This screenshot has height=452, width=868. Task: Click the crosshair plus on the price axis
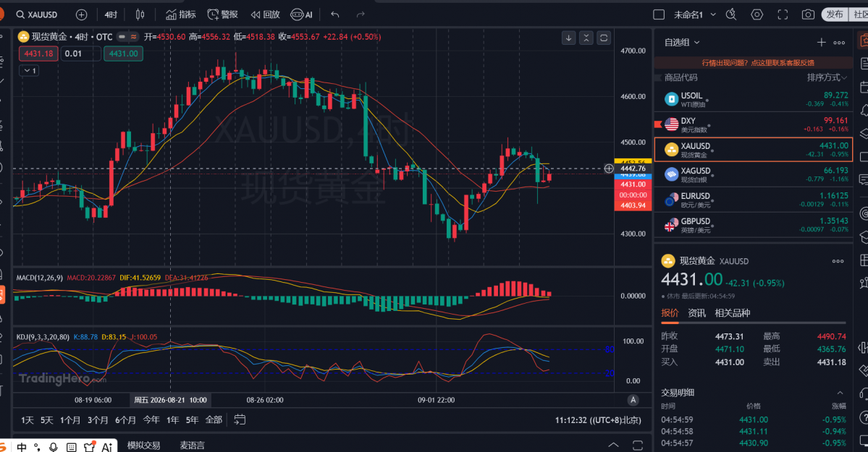608,169
